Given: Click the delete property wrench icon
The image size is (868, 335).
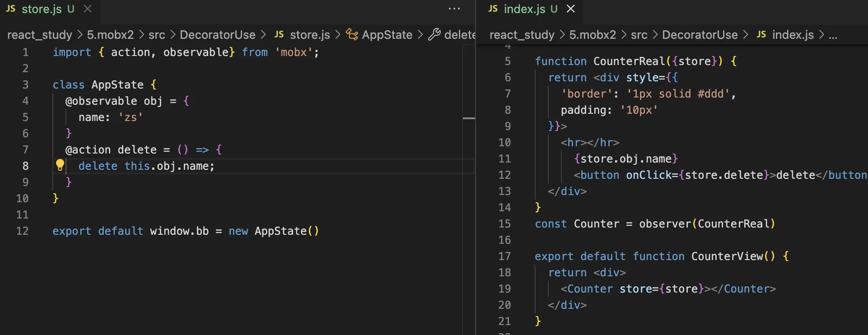Looking at the screenshot, I should coord(434,34).
